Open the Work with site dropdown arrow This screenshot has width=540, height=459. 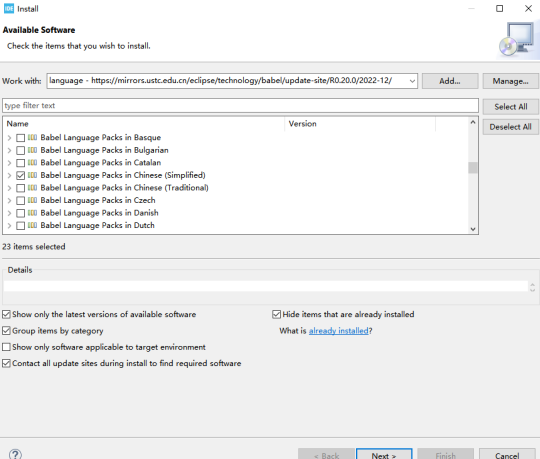[x=412, y=81]
